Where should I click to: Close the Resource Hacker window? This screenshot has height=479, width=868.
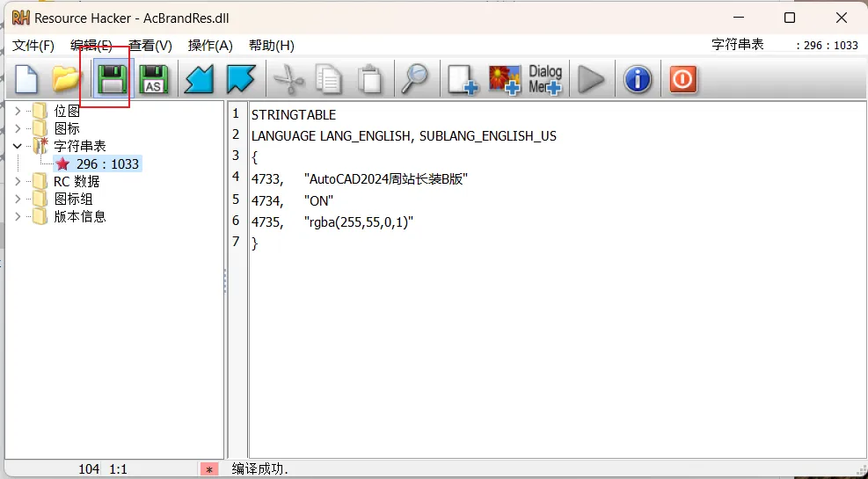tap(842, 18)
